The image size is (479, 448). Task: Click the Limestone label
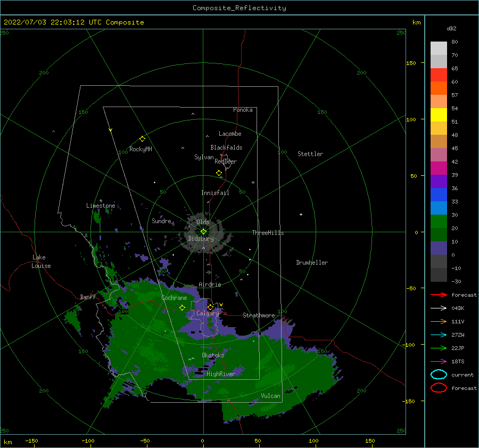click(101, 206)
